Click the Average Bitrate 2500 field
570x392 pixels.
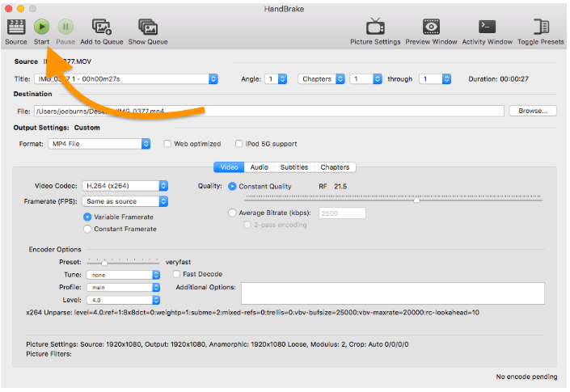[x=342, y=213]
